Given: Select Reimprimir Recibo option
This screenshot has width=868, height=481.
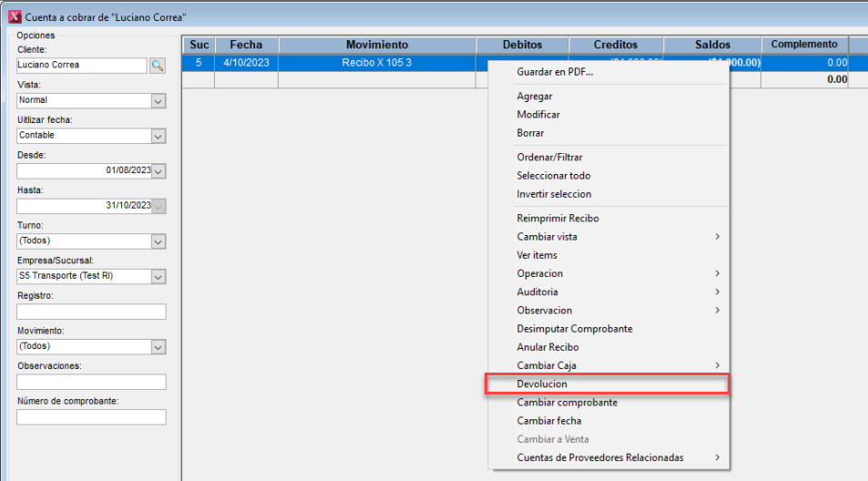Looking at the screenshot, I should (557, 219).
